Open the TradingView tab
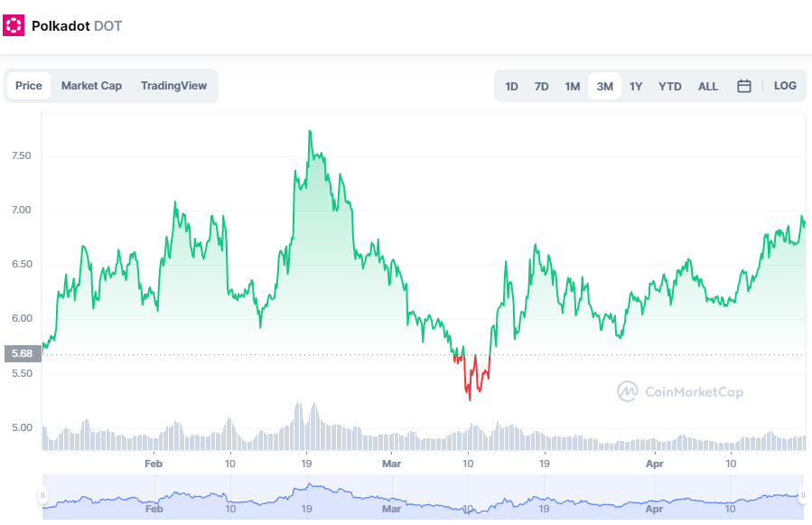Viewport: 812px width, 525px height. (174, 86)
